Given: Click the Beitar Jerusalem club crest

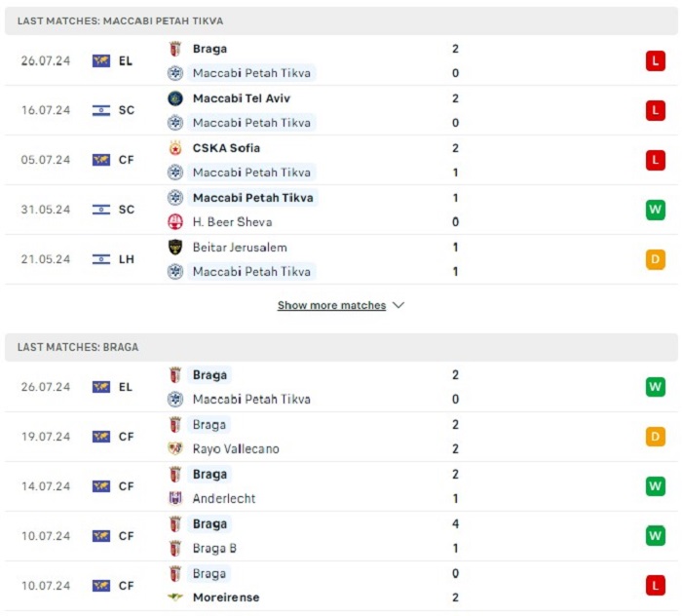Looking at the screenshot, I should coord(175,248).
